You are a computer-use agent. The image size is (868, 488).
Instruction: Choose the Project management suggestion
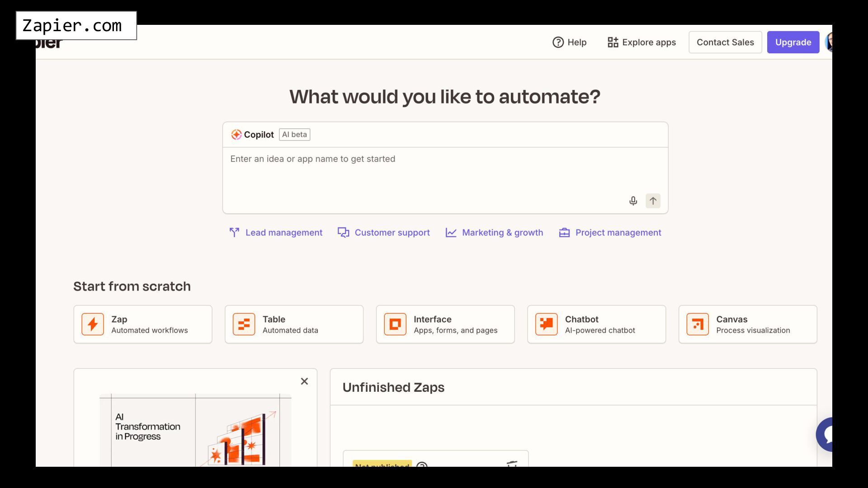pyautogui.click(x=610, y=233)
